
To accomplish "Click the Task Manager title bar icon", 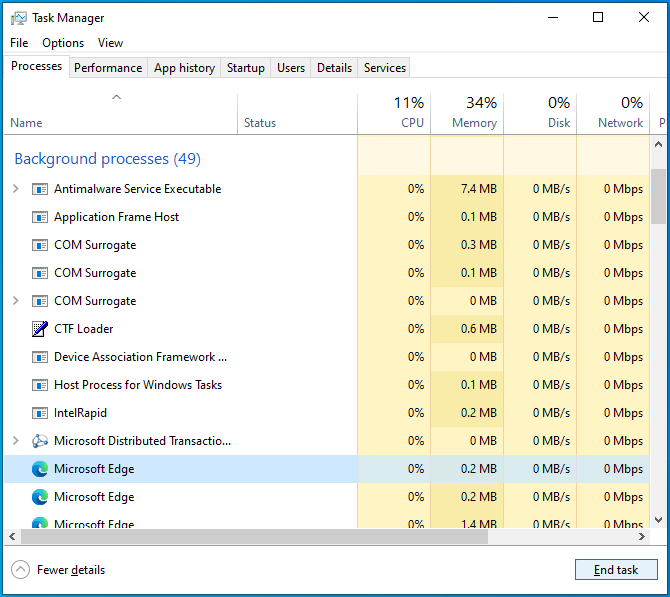I will point(19,18).
